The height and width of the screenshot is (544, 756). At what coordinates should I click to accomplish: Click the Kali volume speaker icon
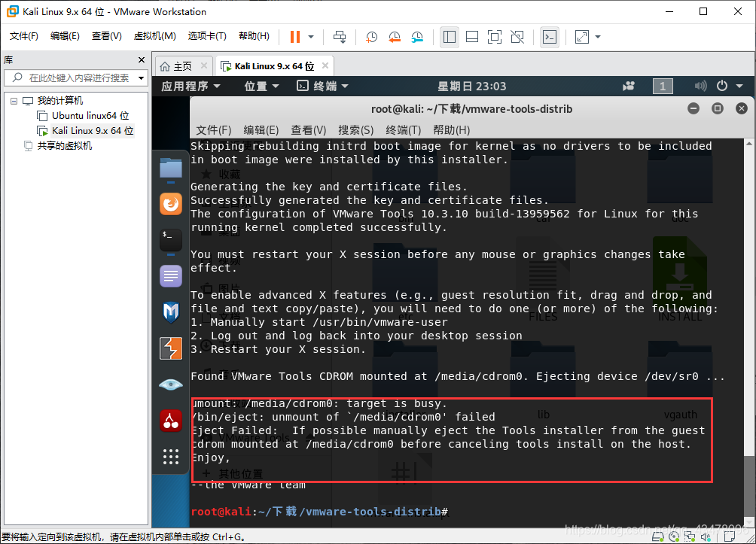tap(700, 87)
